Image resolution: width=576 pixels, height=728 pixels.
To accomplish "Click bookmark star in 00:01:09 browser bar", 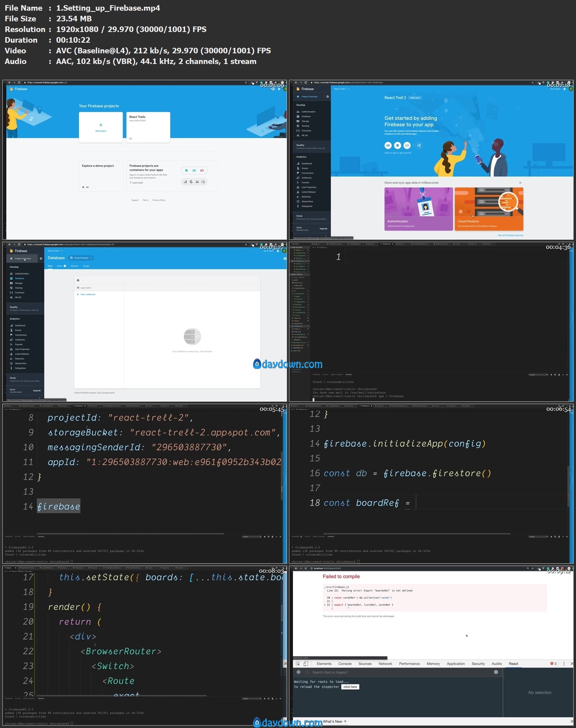I will pos(246,83).
